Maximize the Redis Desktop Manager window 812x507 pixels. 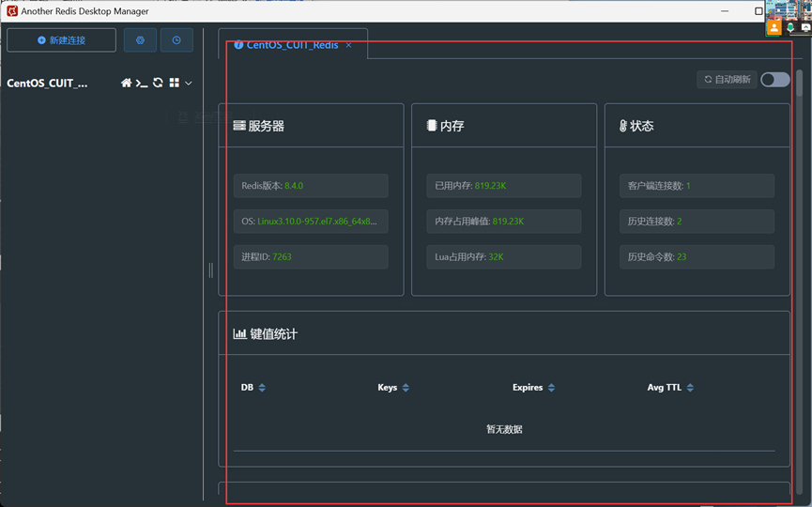758,11
